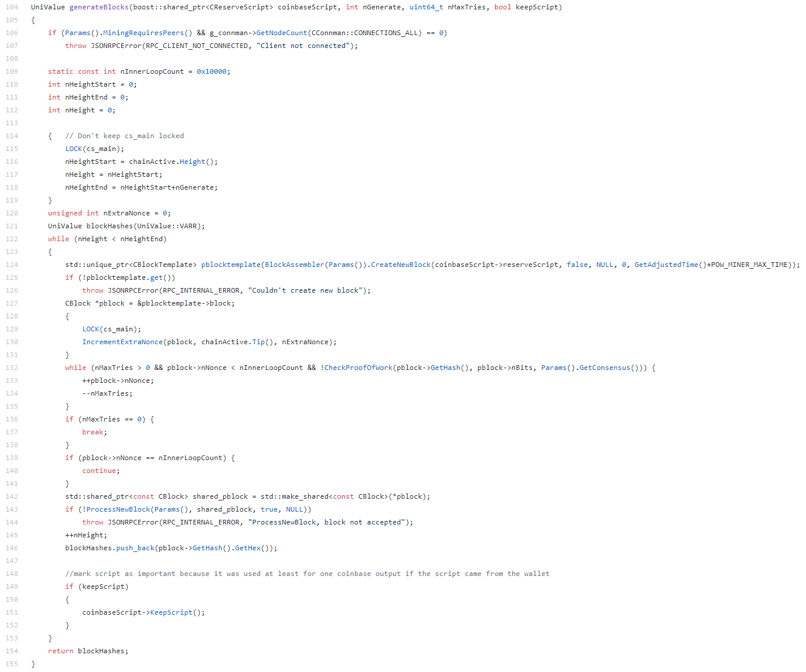
Task: Click line number 154 beside return statement
Action: click(x=12, y=651)
